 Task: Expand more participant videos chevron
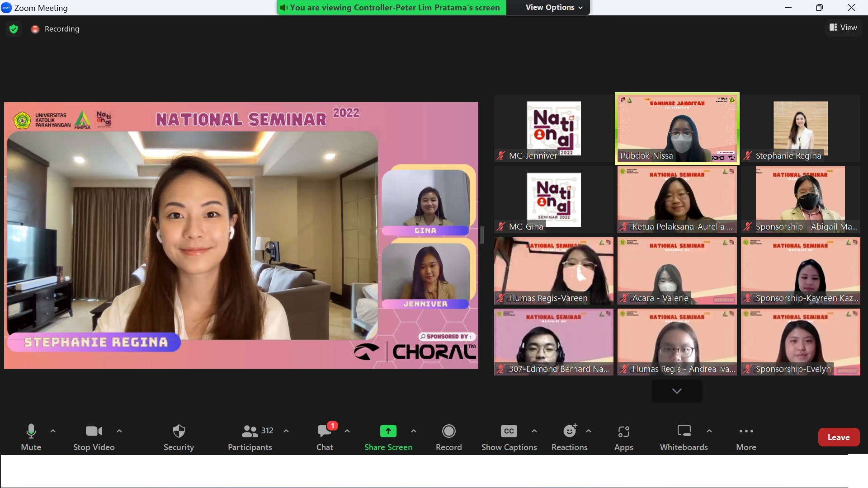(x=676, y=391)
